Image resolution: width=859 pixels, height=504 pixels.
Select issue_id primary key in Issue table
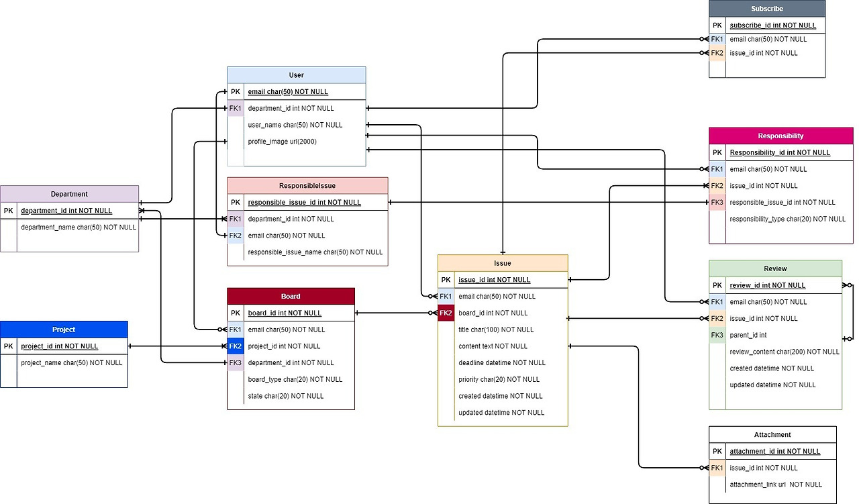pyautogui.click(x=503, y=280)
